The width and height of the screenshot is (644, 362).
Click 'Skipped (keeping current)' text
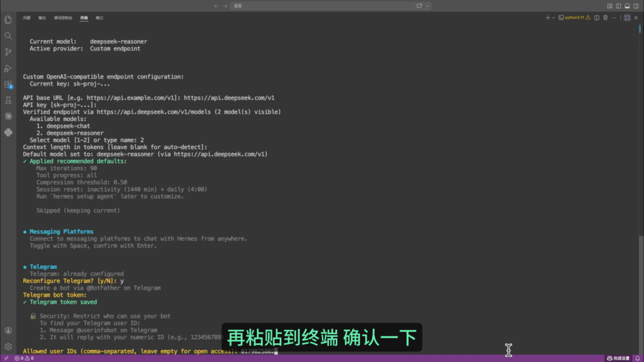(x=78, y=211)
